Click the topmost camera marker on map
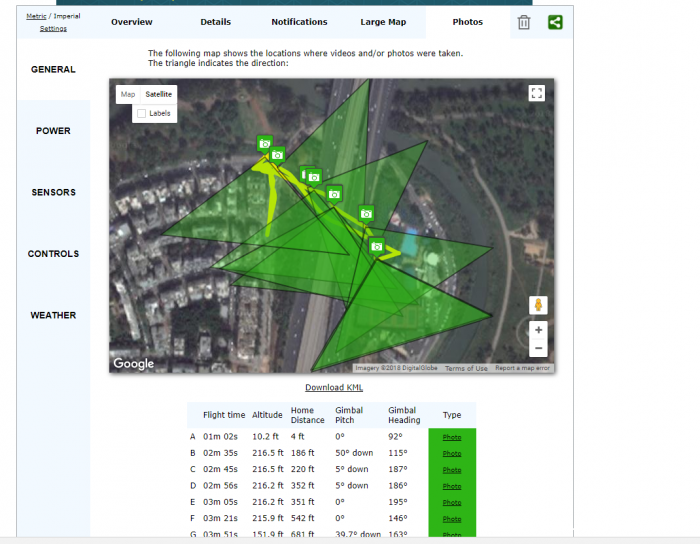The width and height of the screenshot is (700, 544). (x=265, y=144)
